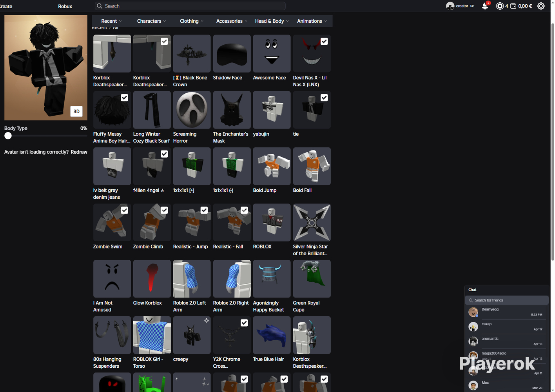Screen dimensions: 555x392
Task: Click the Chat panel header
Action: click(506, 290)
